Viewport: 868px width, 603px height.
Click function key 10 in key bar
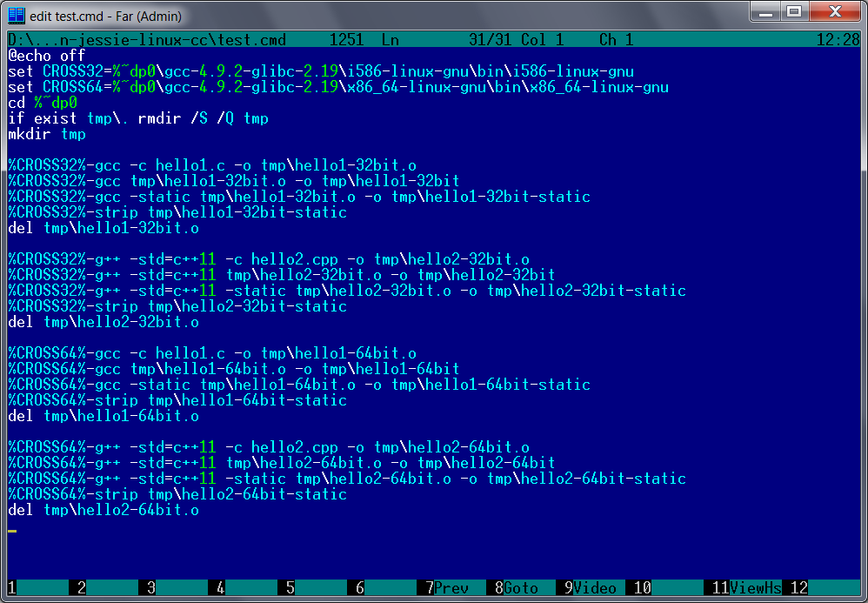pyautogui.click(x=668, y=587)
